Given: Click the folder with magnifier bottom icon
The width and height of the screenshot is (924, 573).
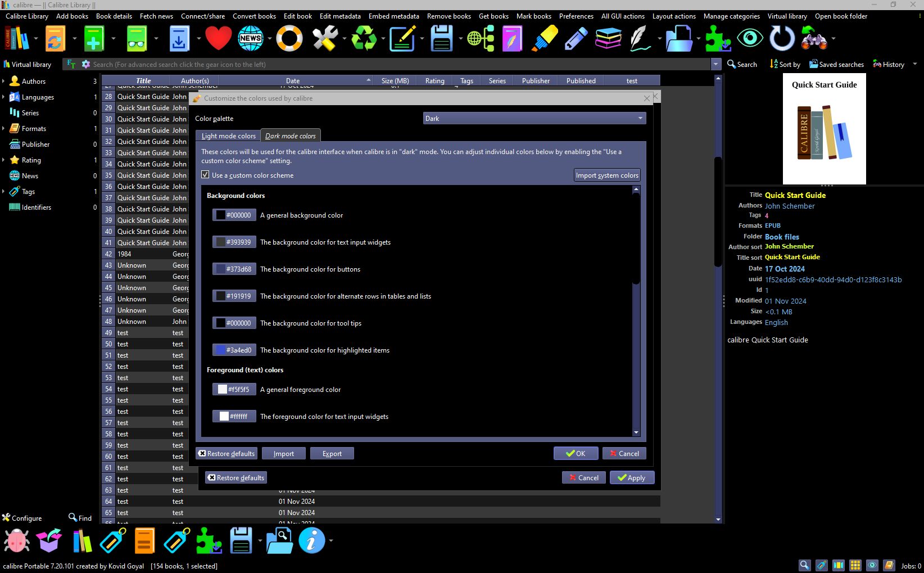Looking at the screenshot, I should [279, 540].
